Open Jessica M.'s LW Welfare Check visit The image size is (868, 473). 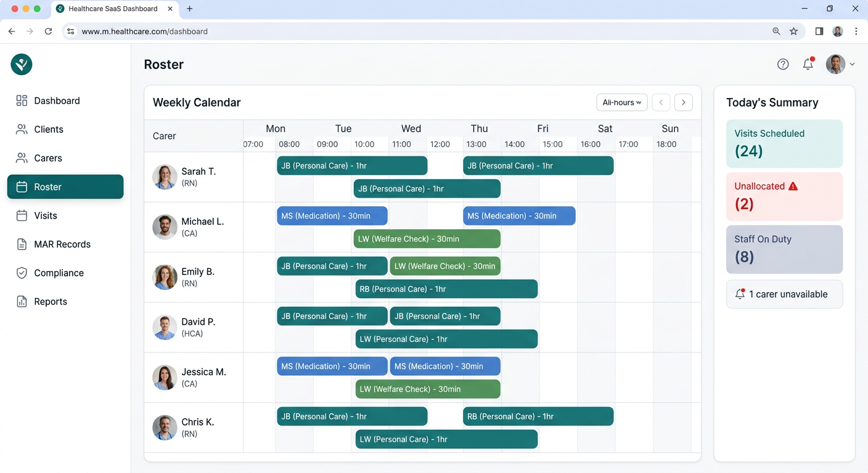(428, 389)
